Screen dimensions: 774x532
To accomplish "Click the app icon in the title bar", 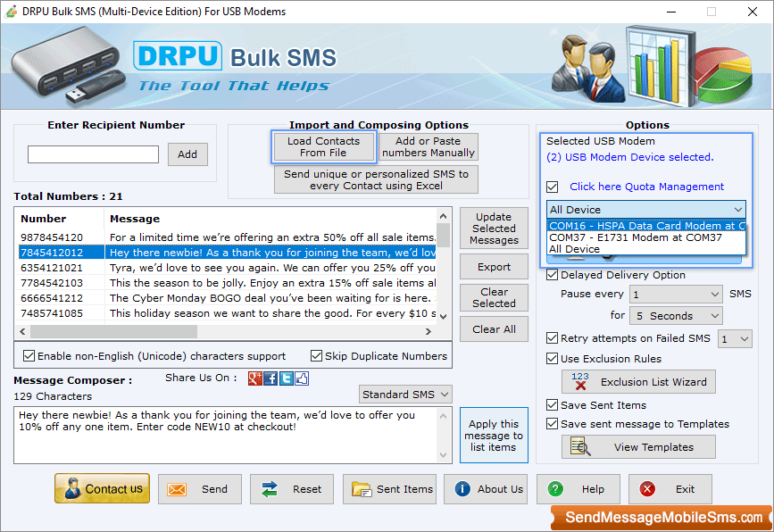I will [x=11, y=12].
